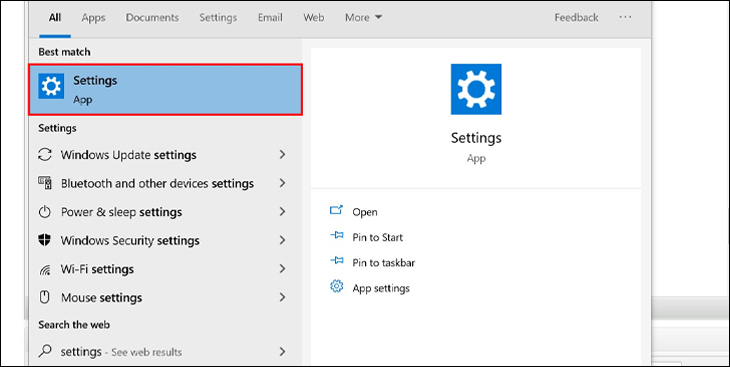This screenshot has height=367, width=730.
Task: Click the web search magnifier icon
Action: (45, 351)
